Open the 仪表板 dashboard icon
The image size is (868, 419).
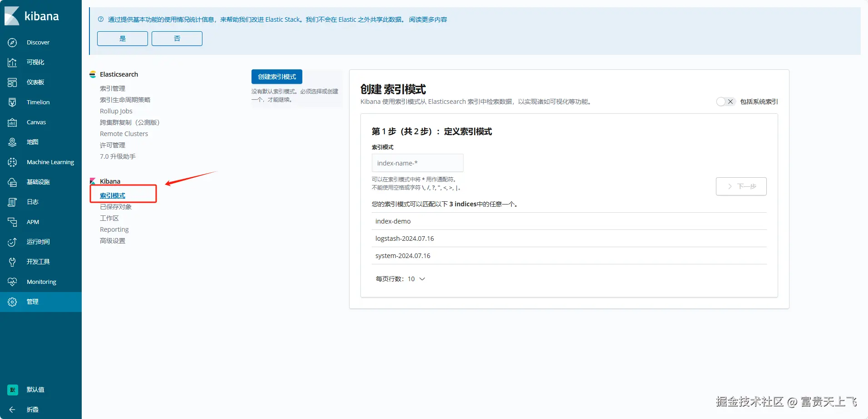click(x=12, y=82)
